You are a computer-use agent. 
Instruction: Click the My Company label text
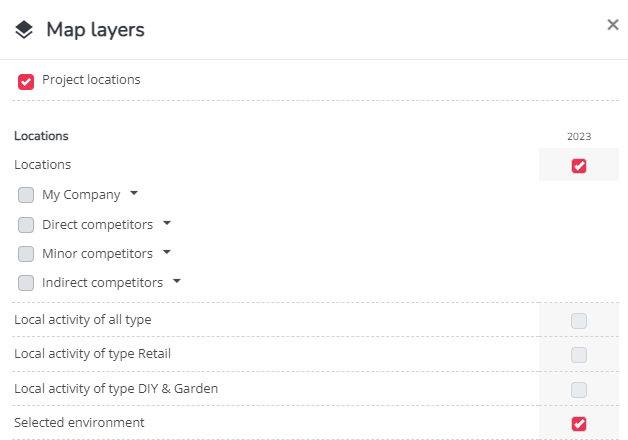(x=81, y=195)
